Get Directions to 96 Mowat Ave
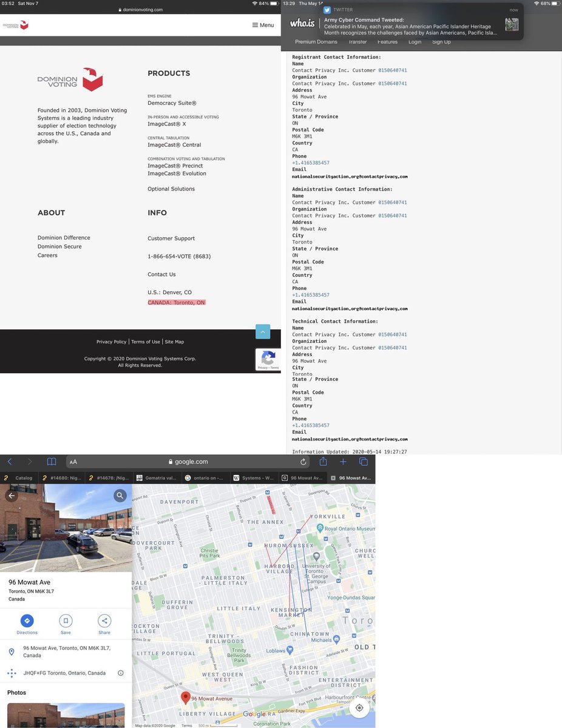 point(27,624)
